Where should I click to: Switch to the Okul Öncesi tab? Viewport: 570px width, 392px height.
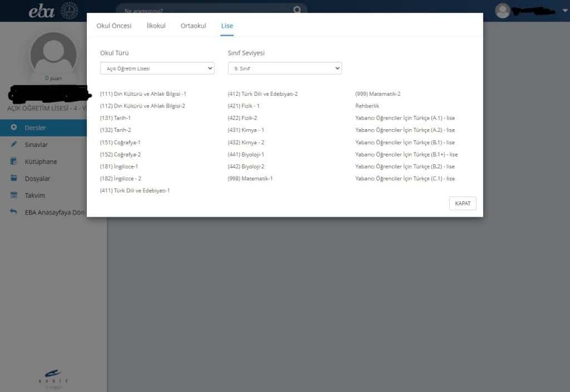114,26
